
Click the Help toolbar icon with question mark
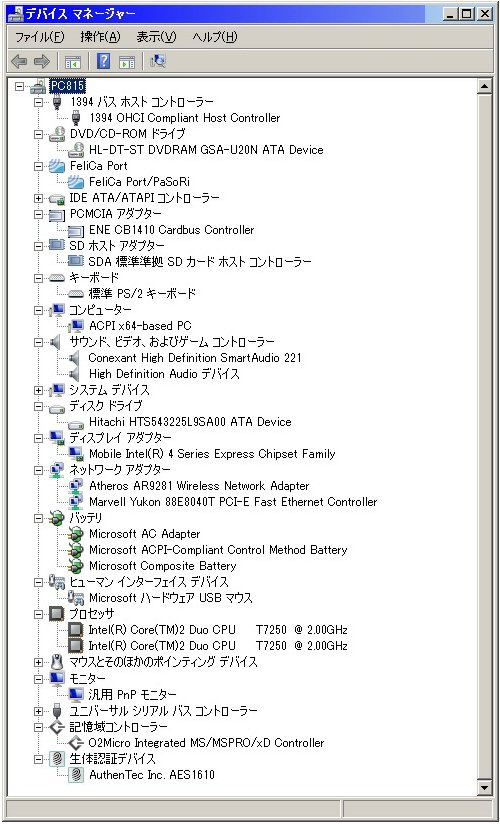[x=104, y=61]
